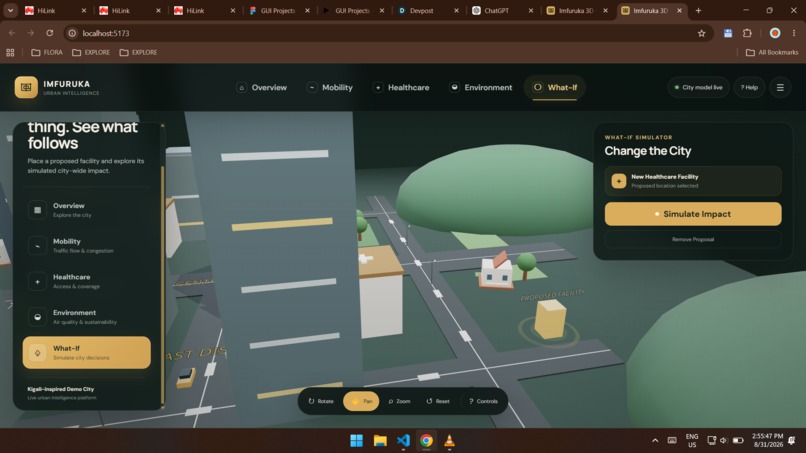Open the Healthcare top navigation tab
The image size is (806, 453).
coord(401,87)
